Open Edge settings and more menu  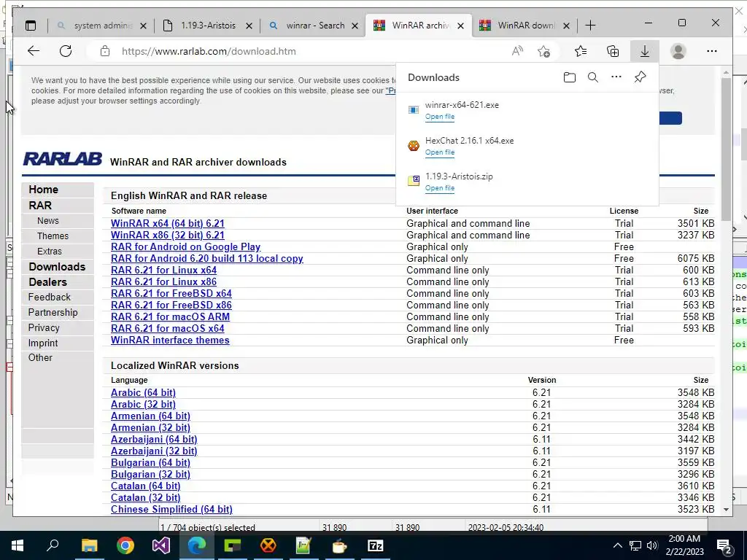(x=712, y=51)
